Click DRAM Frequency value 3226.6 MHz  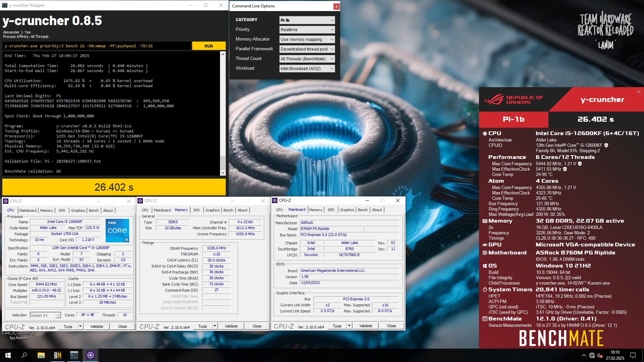pyautogui.click(x=216, y=248)
